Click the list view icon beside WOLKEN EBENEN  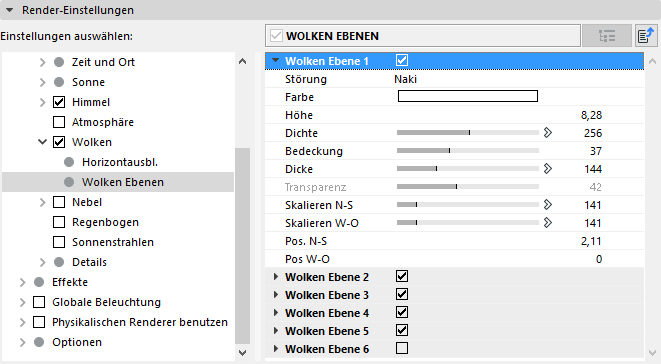(607, 36)
